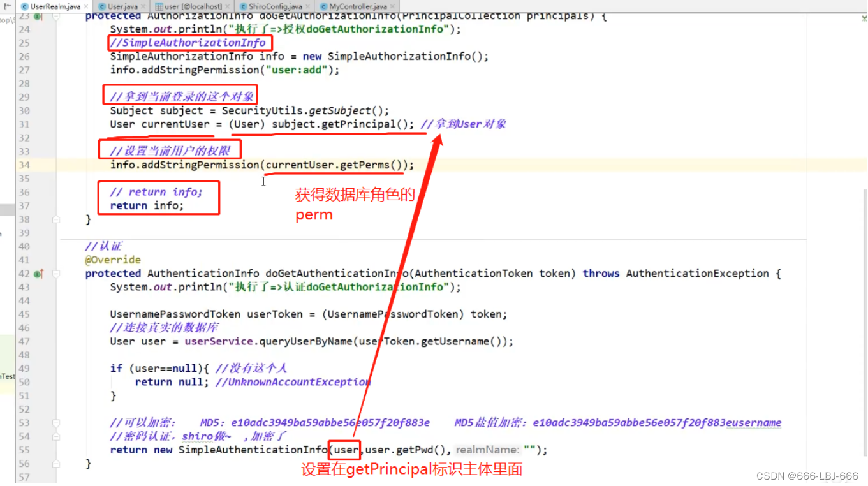Switch to the MyController.java tab
The image size is (868, 486).
click(358, 6)
